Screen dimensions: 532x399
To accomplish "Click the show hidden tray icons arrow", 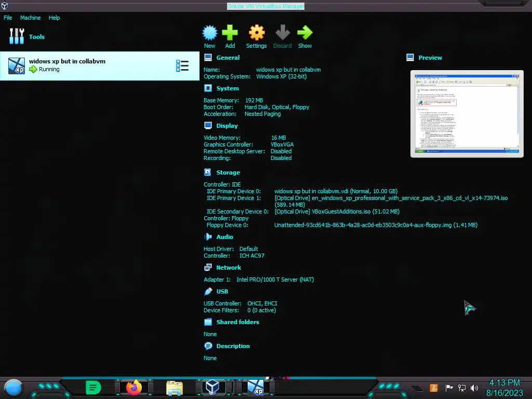I will [418, 389].
